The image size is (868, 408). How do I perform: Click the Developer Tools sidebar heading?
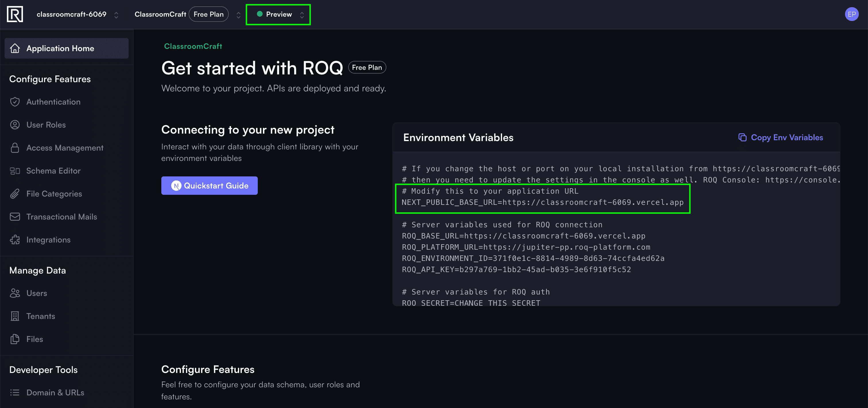click(x=43, y=370)
